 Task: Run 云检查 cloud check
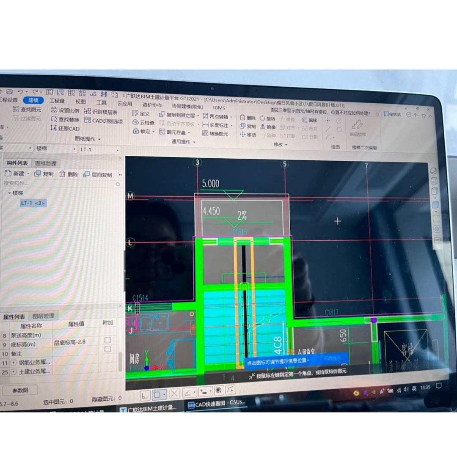coord(143,122)
